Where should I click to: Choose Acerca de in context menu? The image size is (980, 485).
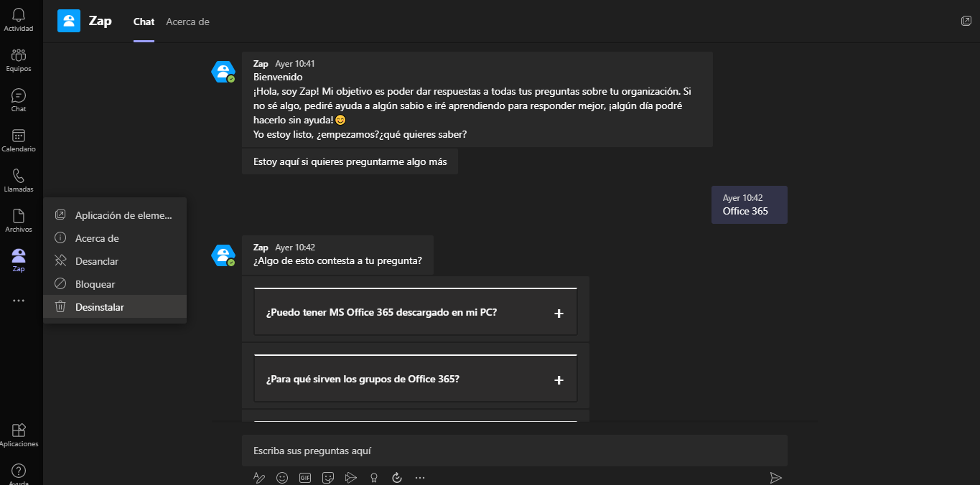point(115,238)
